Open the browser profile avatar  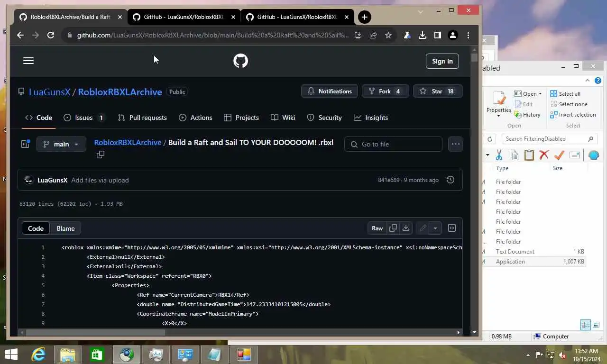(x=453, y=35)
